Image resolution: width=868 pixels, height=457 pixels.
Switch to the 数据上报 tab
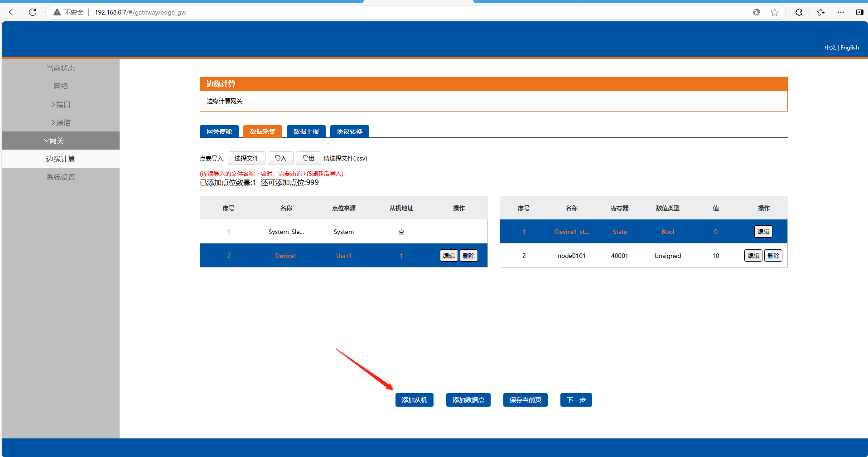tap(306, 131)
